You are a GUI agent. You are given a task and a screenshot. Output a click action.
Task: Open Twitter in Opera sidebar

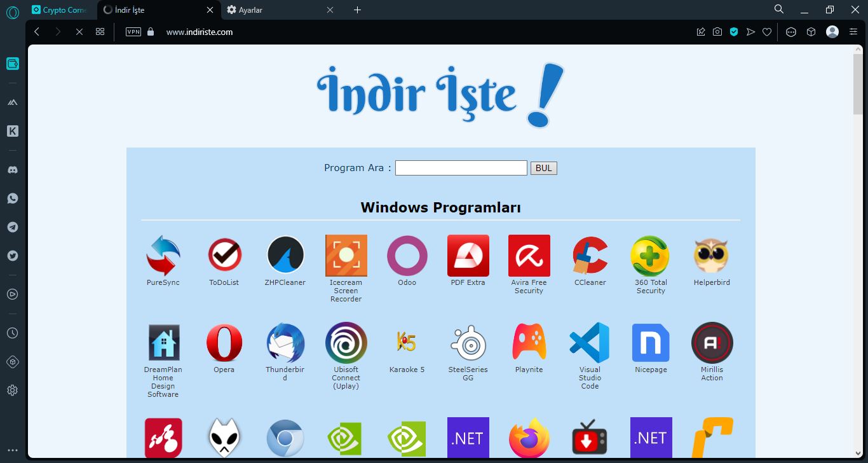[12, 256]
